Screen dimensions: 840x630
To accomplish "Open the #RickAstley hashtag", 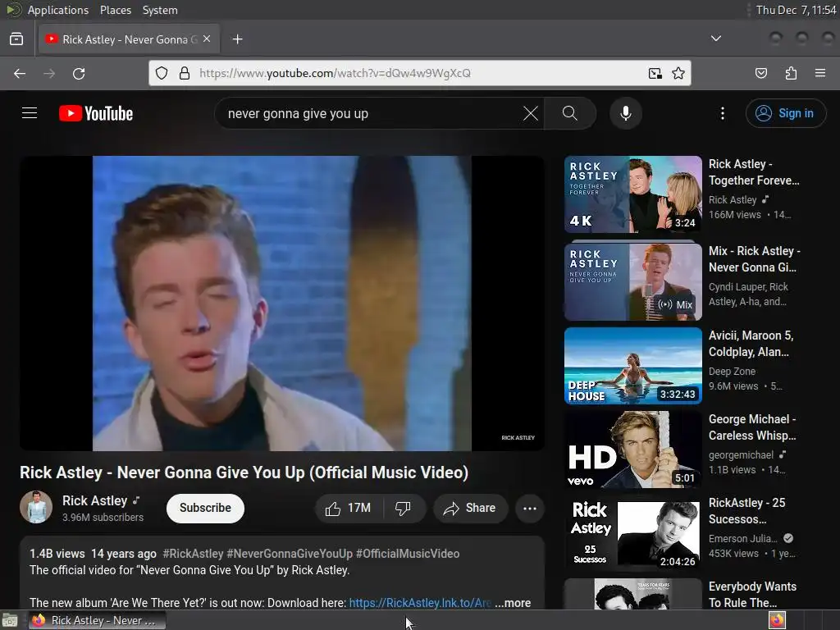I will point(193,554).
